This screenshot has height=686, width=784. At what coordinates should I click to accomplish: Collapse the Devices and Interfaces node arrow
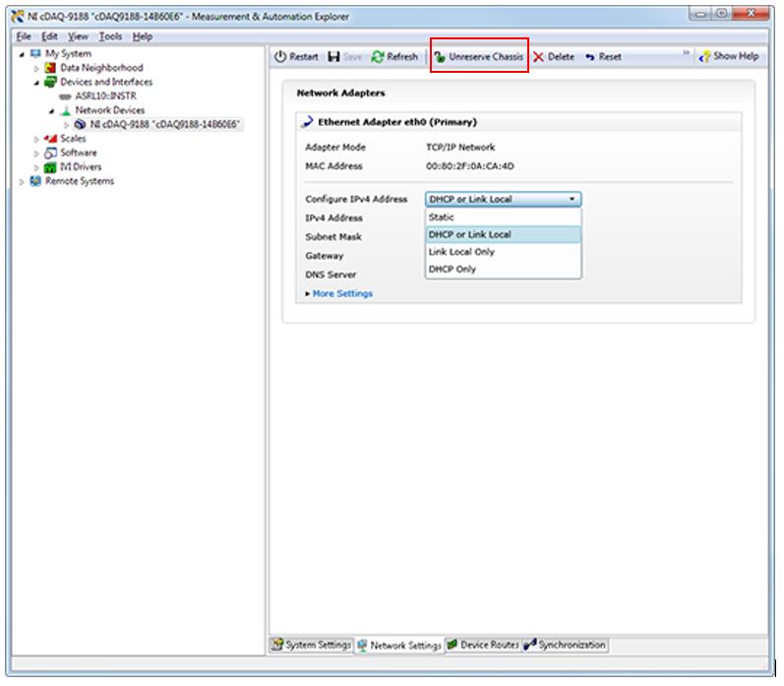(x=36, y=83)
